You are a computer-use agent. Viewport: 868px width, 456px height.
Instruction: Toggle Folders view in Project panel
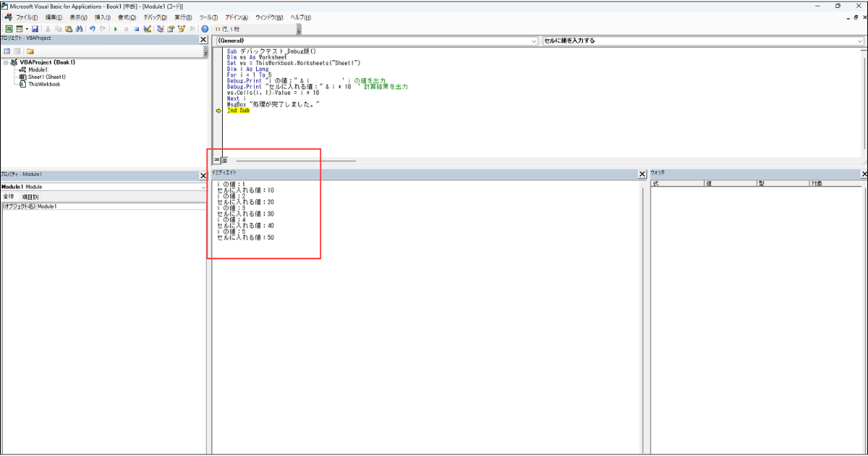point(30,51)
